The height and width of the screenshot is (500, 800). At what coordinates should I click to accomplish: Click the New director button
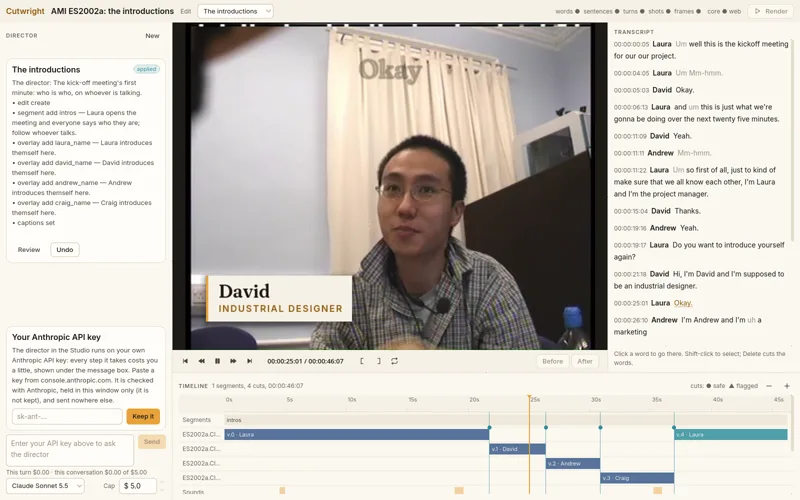[x=152, y=36]
